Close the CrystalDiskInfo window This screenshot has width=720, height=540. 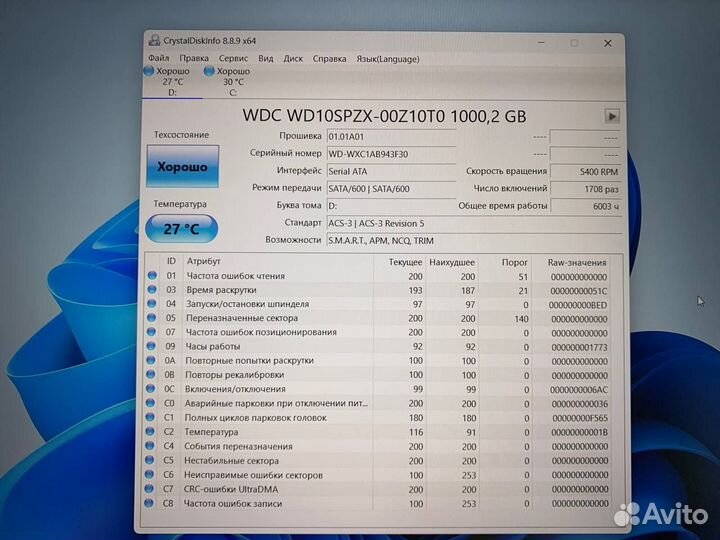(608, 43)
